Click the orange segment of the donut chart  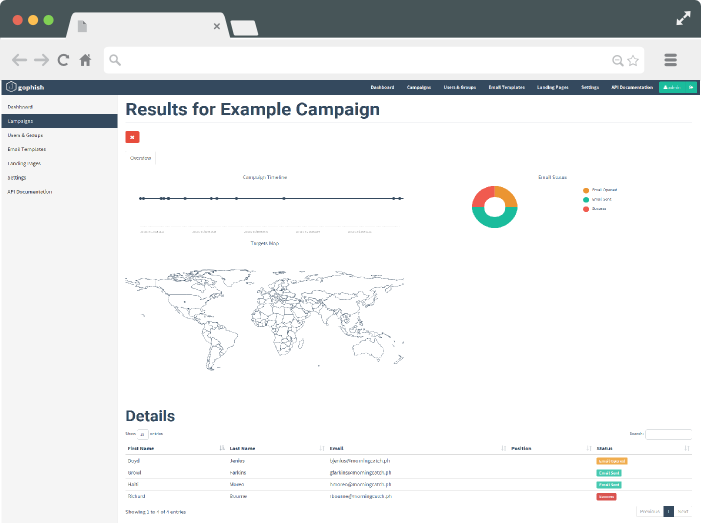pos(508,195)
